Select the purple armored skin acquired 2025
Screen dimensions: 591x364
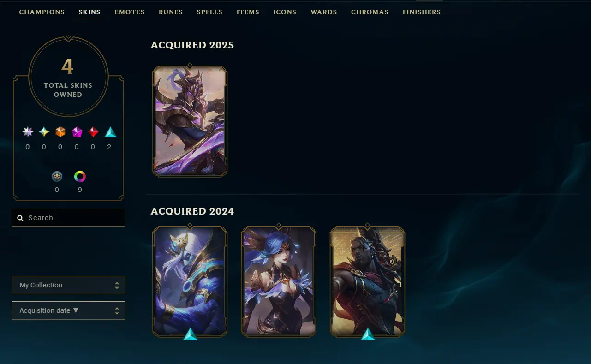pyautogui.click(x=190, y=121)
